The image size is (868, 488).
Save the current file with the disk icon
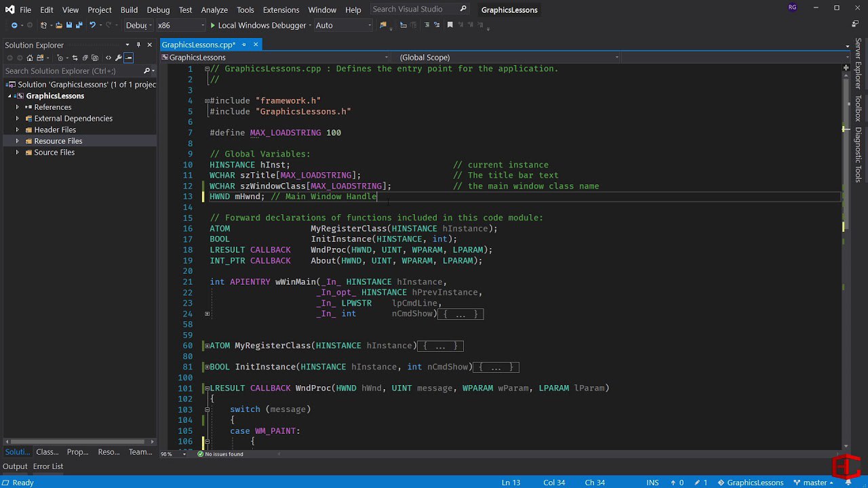tap(69, 25)
